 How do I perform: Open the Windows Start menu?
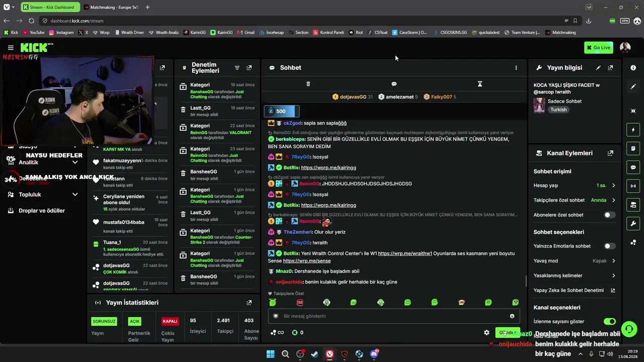[270, 354]
